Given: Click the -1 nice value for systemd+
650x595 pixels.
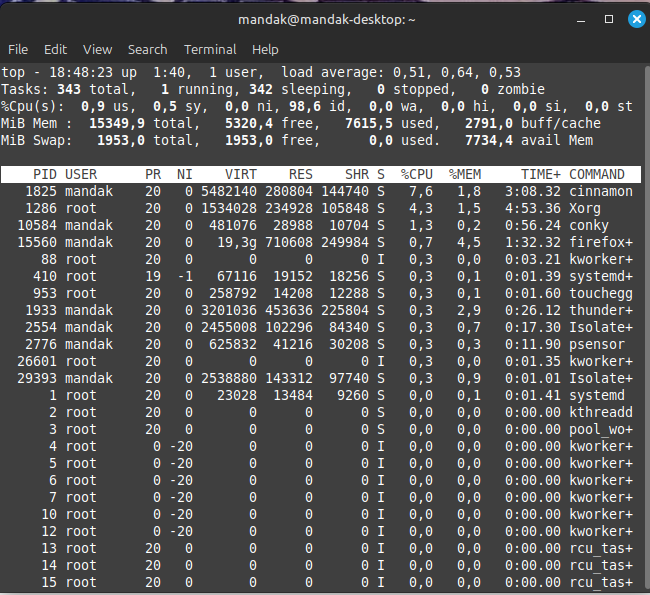Looking at the screenshot, I should (185, 277).
